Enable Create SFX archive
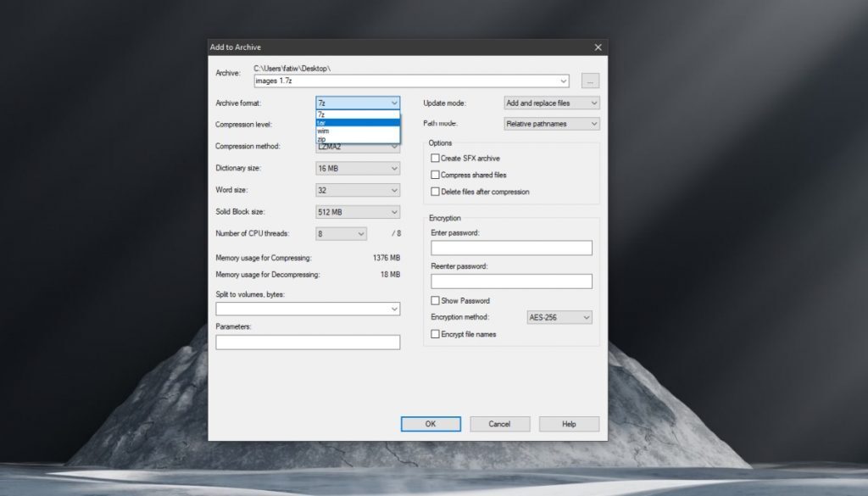Viewport: 868px width, 496px height. pos(435,158)
